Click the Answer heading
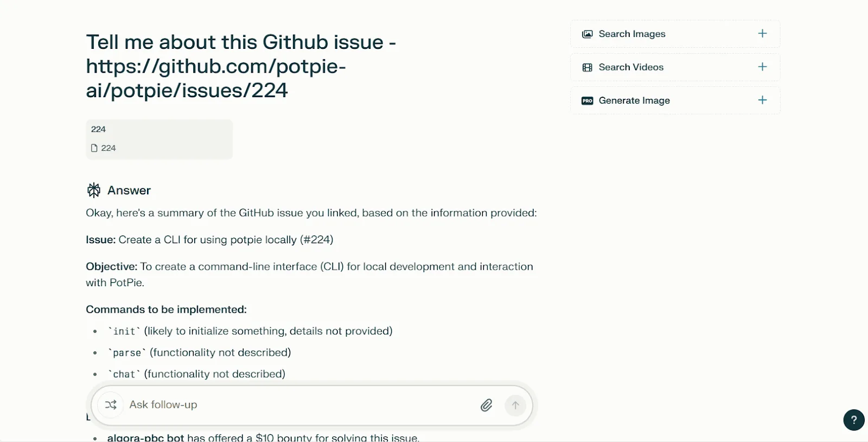868x442 pixels. coord(129,191)
